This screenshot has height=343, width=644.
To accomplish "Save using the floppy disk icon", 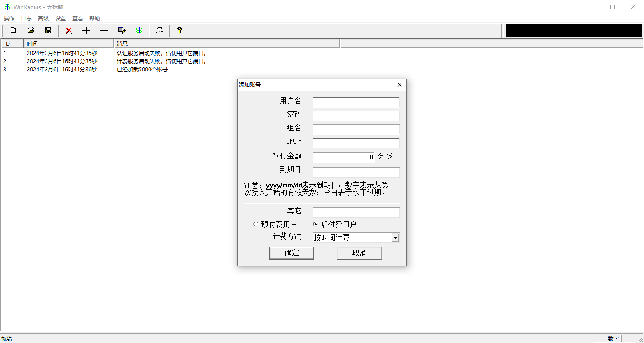I will pos(48,31).
